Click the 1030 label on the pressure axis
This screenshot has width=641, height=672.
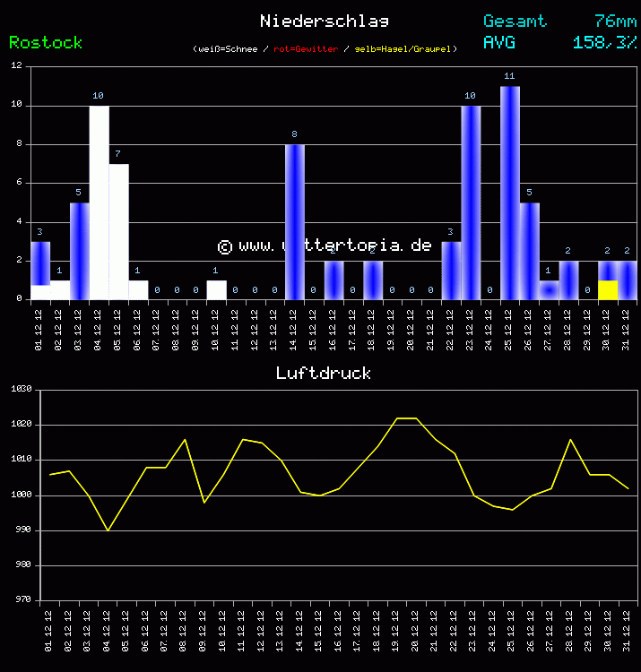click(x=21, y=390)
